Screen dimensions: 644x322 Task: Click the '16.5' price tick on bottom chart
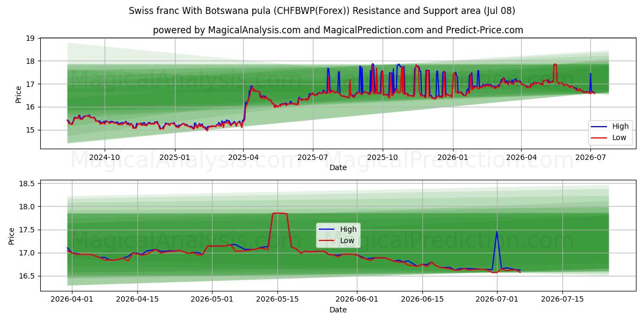(x=27, y=276)
